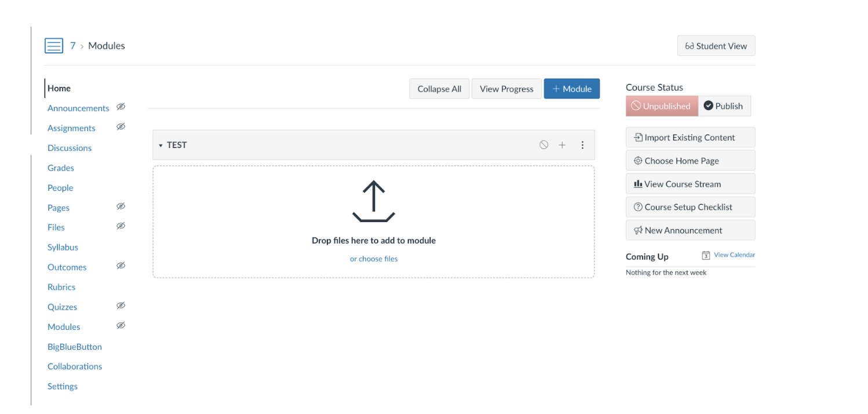Screen dimensions: 868x414
Task: Click the calendar icon beside View Calendar
Action: coord(706,255)
